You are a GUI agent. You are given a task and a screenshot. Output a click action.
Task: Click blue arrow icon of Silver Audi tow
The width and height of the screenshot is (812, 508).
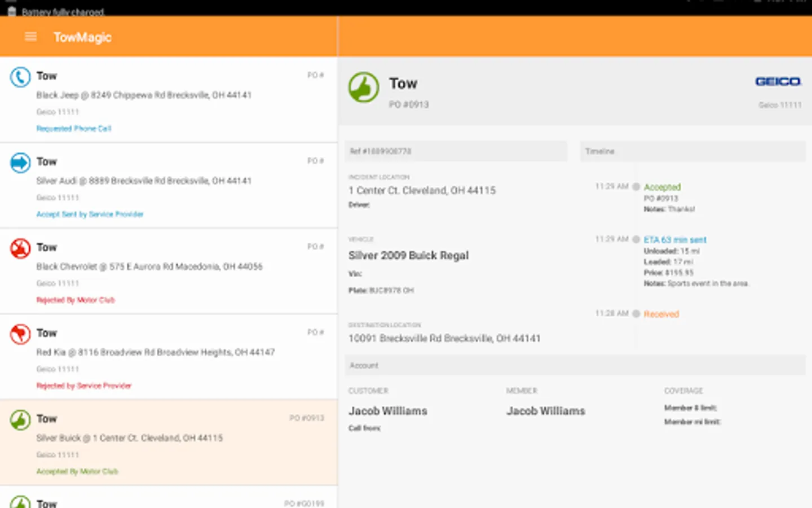coord(20,163)
